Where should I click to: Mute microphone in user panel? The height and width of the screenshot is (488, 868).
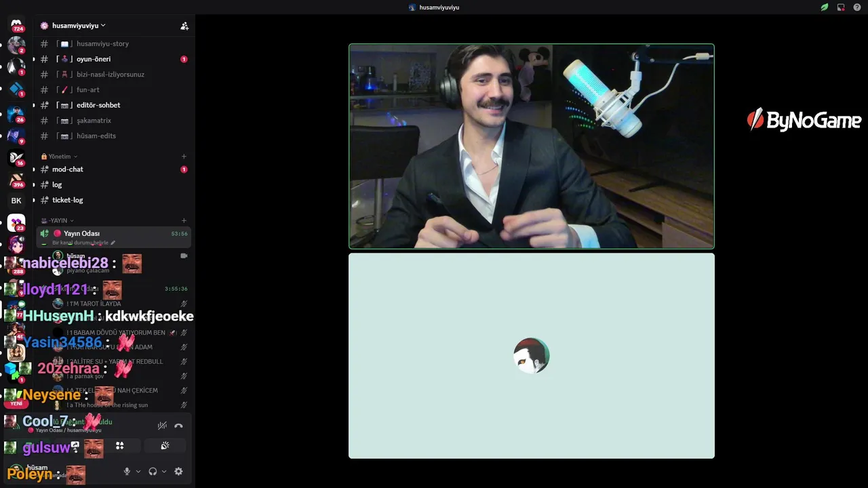127,471
